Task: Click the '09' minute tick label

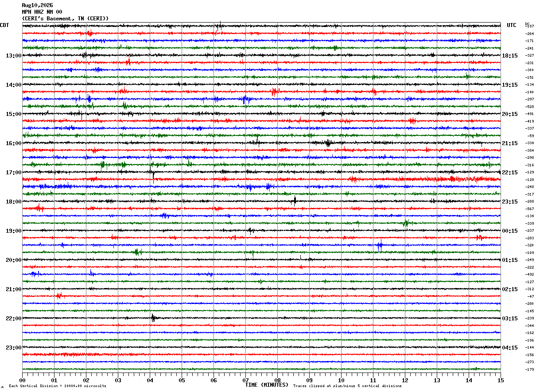Action: pos(309,380)
